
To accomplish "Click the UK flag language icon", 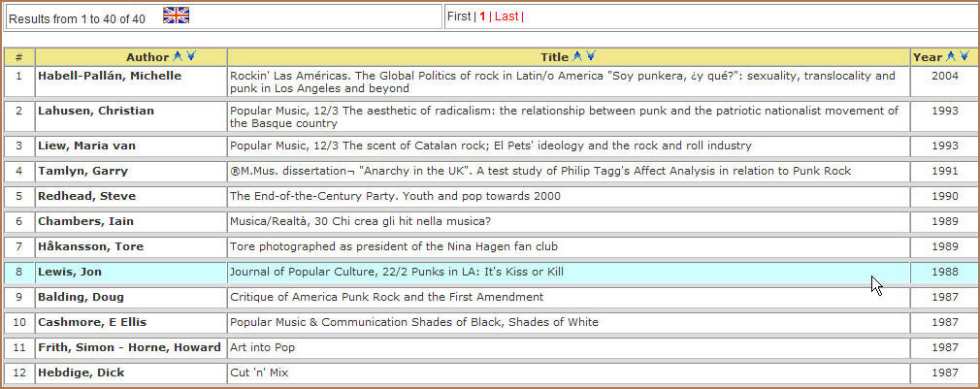I will pyautogui.click(x=176, y=15).
